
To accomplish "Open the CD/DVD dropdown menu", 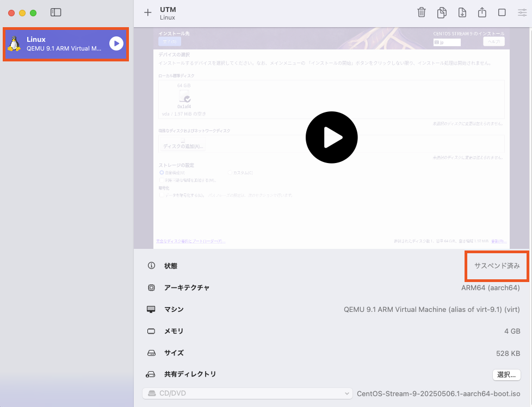I will point(248,393).
